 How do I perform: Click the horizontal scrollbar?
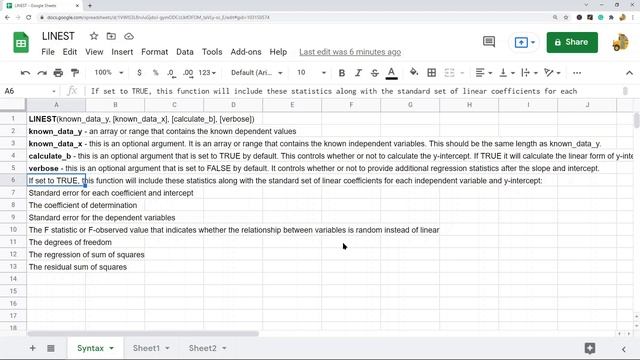143,333
